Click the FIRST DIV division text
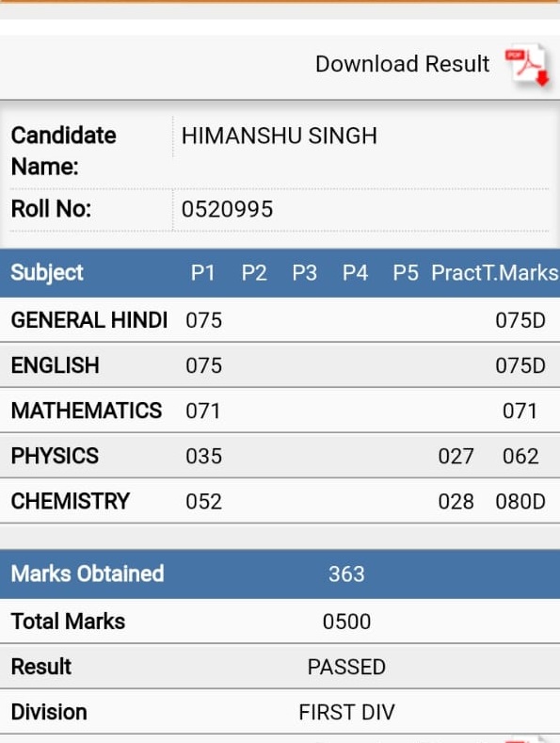560x743 pixels. point(346,712)
